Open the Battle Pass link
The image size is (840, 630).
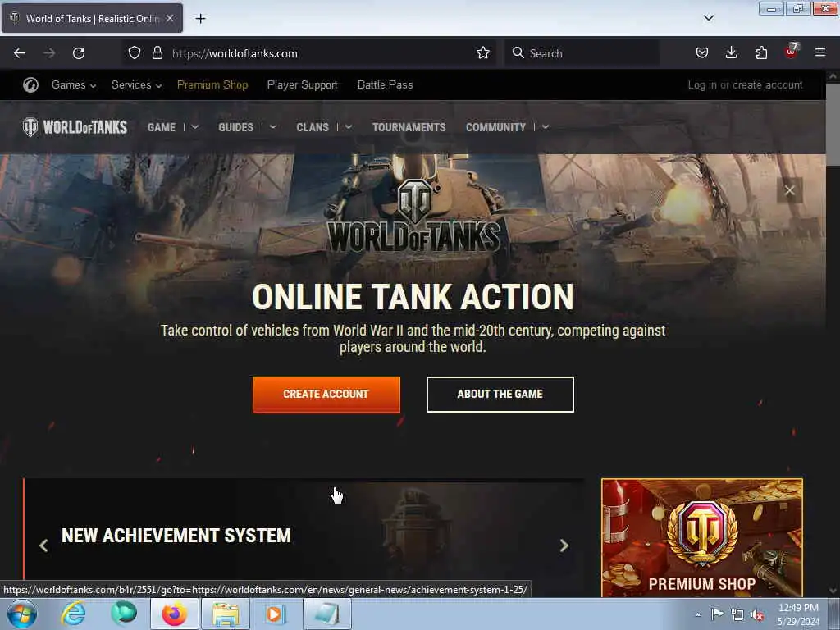pos(386,85)
